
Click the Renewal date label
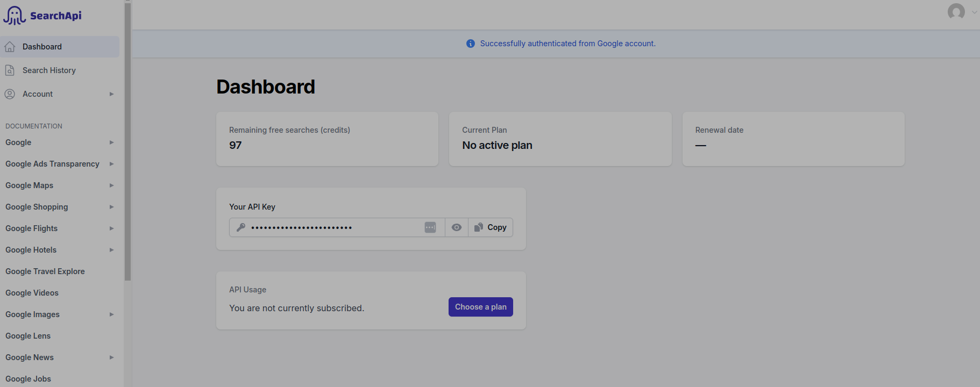719,130
